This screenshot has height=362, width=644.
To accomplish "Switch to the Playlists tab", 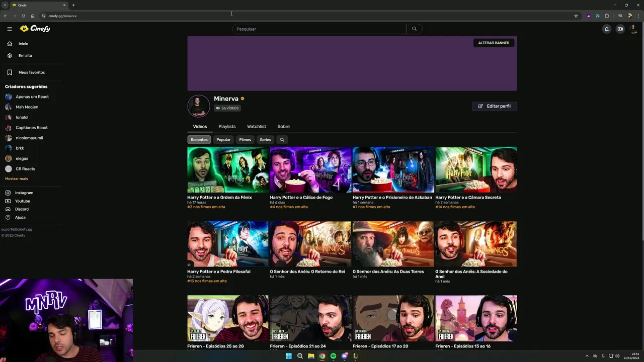I will click(227, 126).
